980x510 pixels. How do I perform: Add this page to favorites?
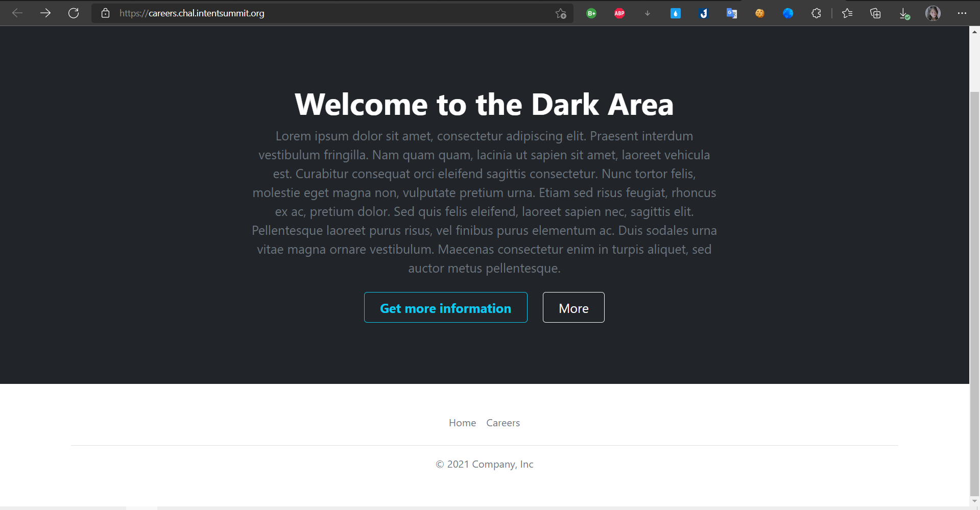[561, 14]
